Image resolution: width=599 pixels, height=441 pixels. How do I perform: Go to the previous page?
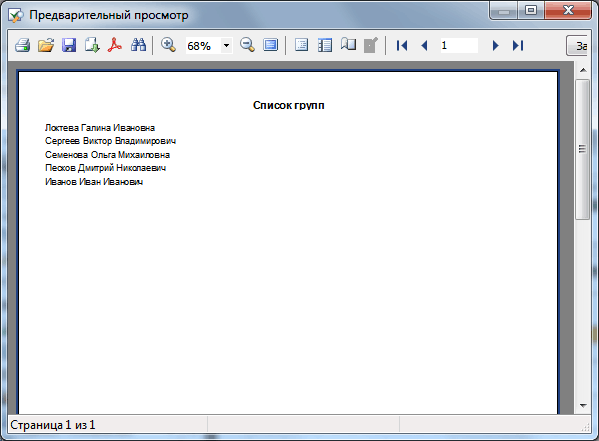(424, 46)
